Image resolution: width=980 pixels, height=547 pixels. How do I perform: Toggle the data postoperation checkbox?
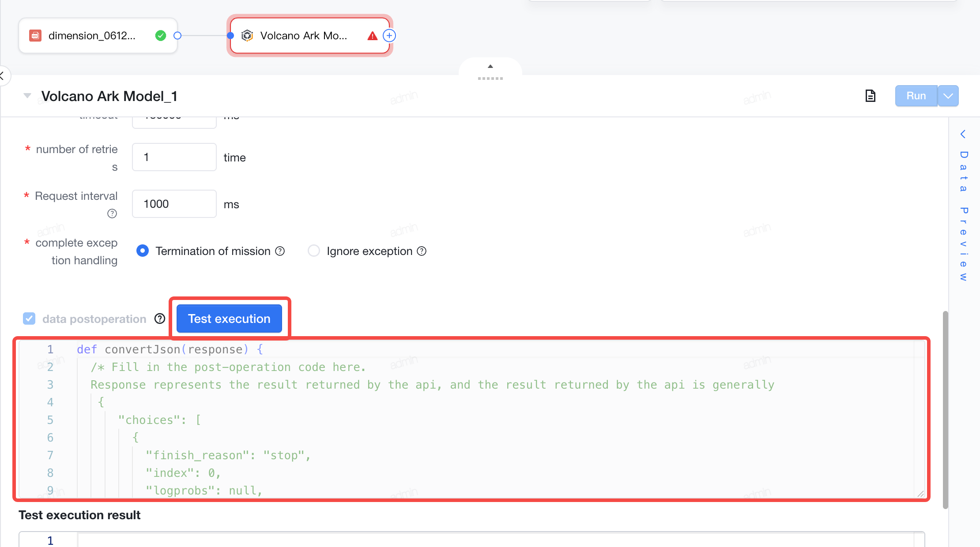29,318
